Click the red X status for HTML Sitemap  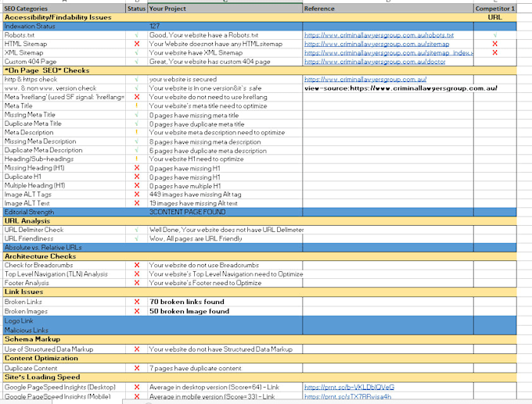point(137,44)
